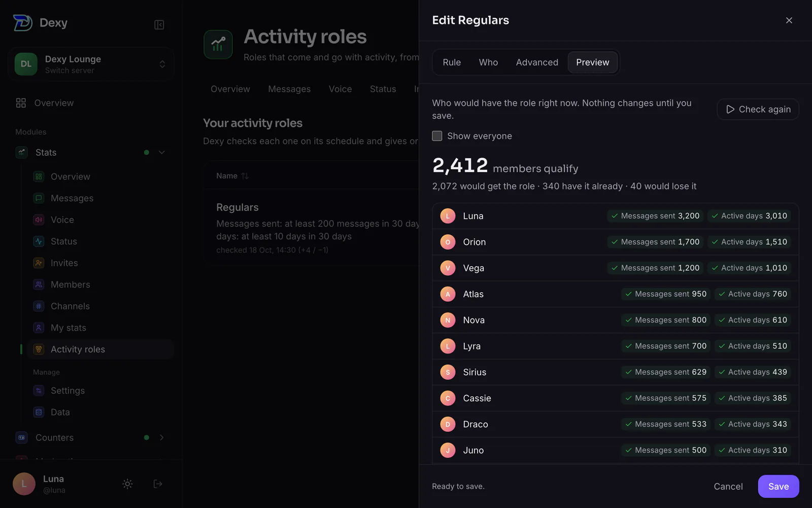812x508 pixels.
Task: Open the Status stats icon
Action: [39, 241]
